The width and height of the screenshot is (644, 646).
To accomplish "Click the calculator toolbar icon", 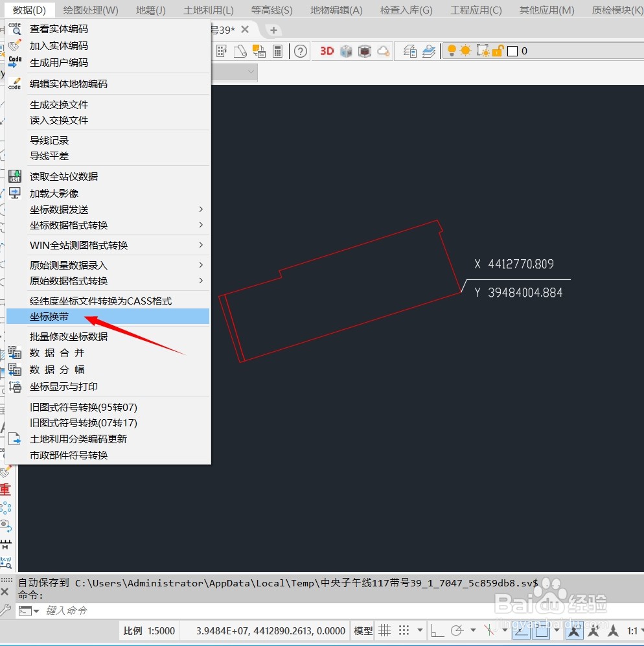I will (x=278, y=51).
